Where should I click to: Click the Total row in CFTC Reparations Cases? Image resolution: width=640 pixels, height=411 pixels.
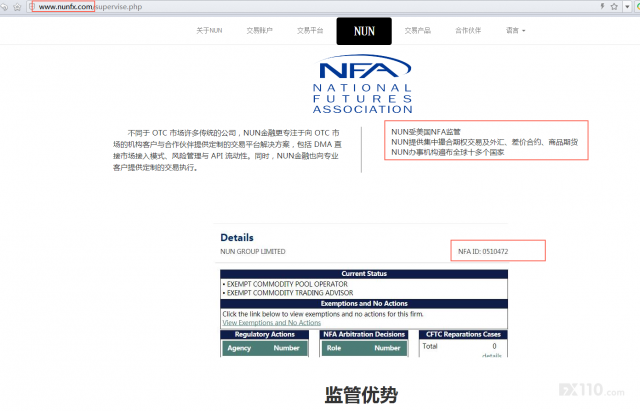463,346
